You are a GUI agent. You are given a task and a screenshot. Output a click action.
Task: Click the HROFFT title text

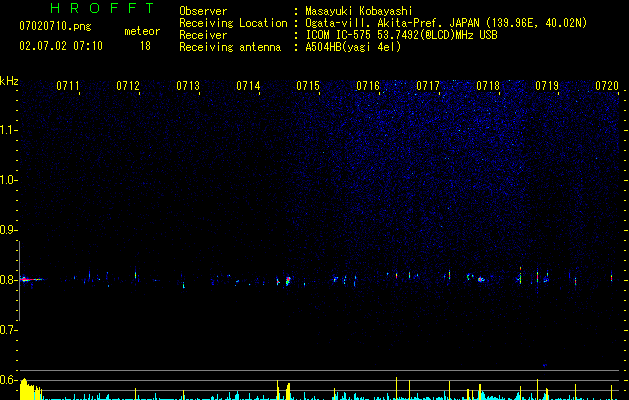pos(103,8)
